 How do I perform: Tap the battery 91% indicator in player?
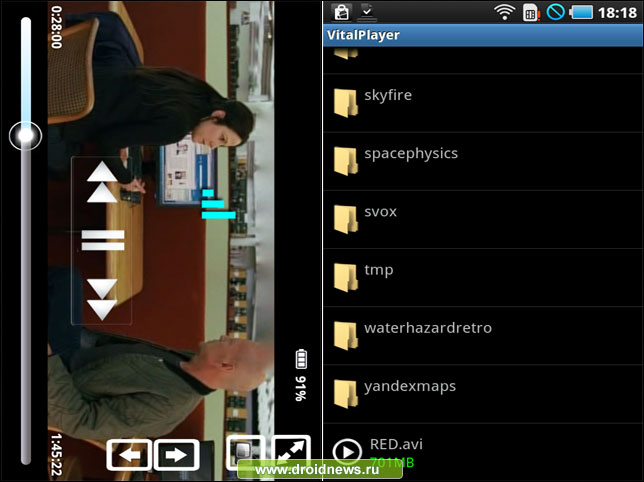coord(301,375)
